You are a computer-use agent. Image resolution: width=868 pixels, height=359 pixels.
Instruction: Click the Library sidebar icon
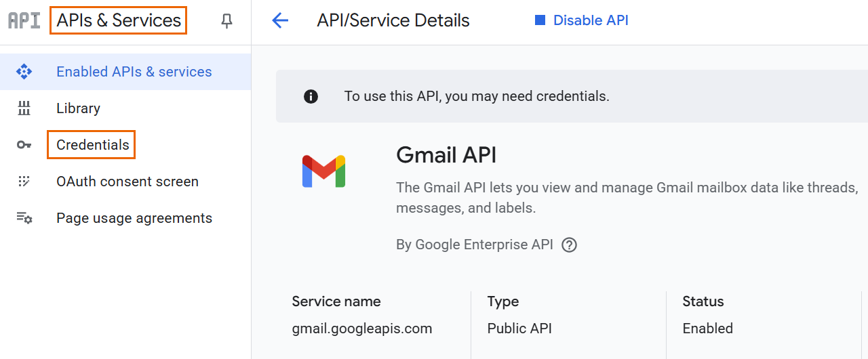(24, 108)
